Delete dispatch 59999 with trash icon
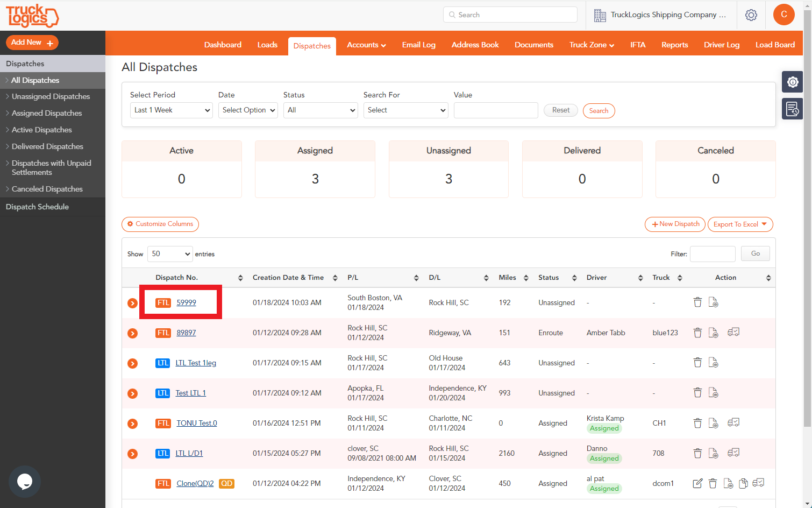812x508 pixels. [x=697, y=302]
